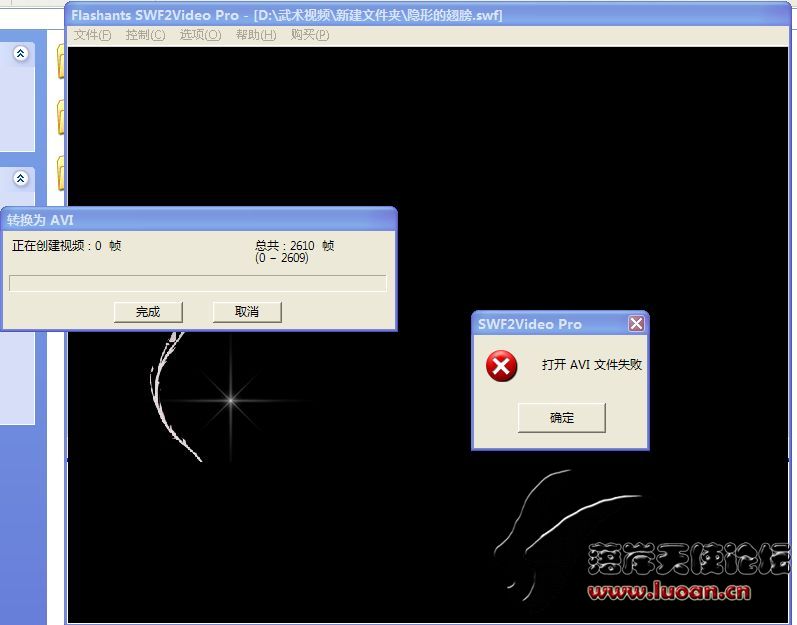Click the 取消 button in the convert dialog
This screenshot has width=797, height=625.
click(x=247, y=311)
